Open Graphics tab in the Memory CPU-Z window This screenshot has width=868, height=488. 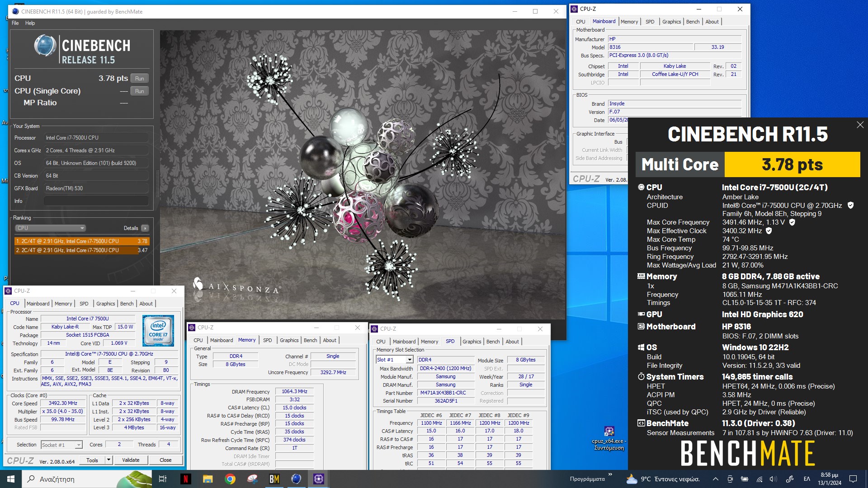[x=289, y=340]
